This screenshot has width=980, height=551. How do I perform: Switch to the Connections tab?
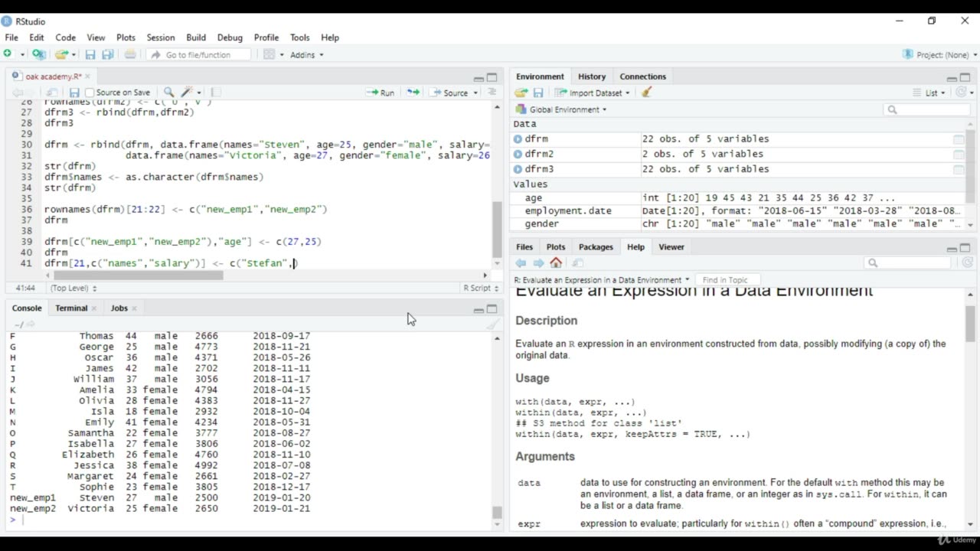point(643,77)
